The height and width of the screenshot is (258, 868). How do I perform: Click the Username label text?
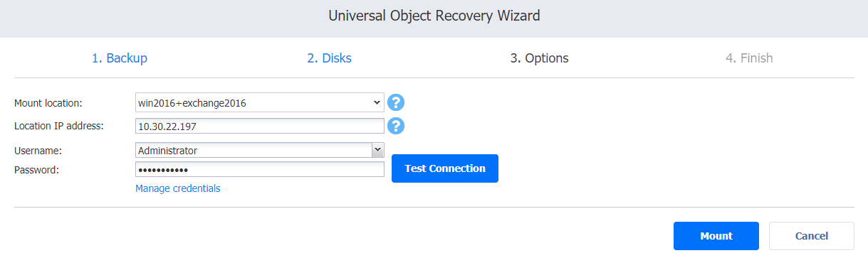tap(38, 151)
